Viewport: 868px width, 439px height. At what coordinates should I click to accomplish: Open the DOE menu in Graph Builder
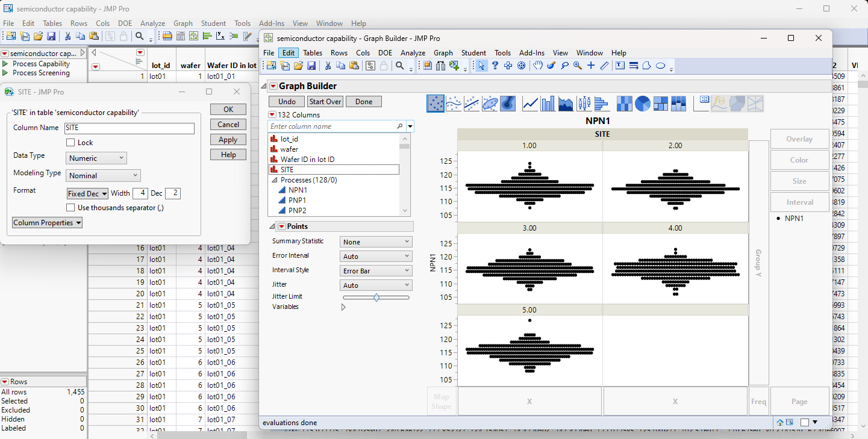(x=385, y=53)
